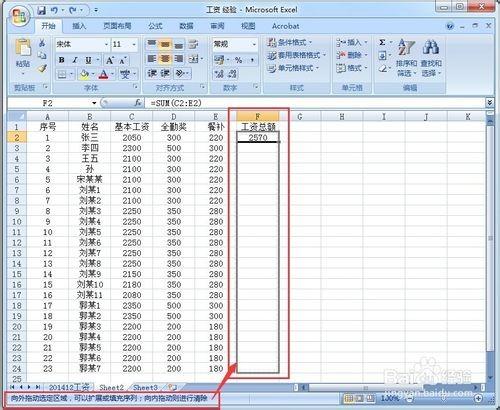Toggle center alignment button

[165, 59]
